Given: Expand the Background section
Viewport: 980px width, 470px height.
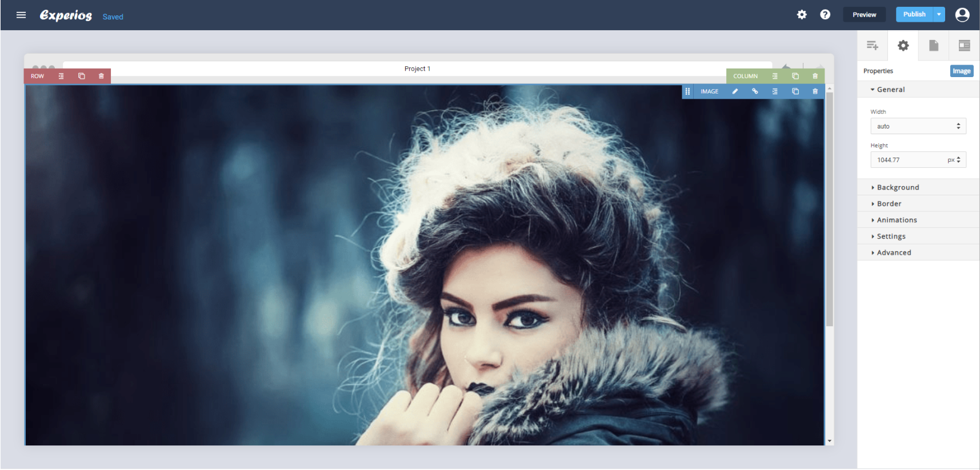Looking at the screenshot, I should click(897, 187).
